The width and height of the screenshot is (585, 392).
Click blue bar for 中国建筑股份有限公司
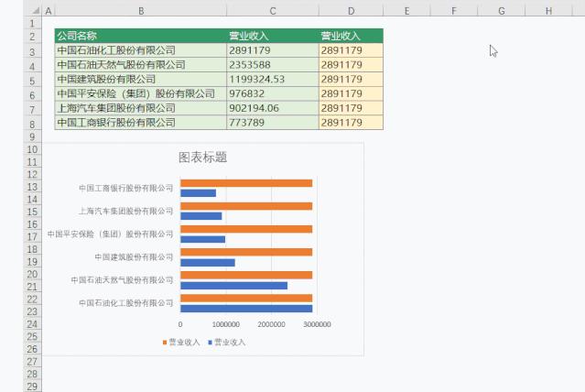click(208, 263)
